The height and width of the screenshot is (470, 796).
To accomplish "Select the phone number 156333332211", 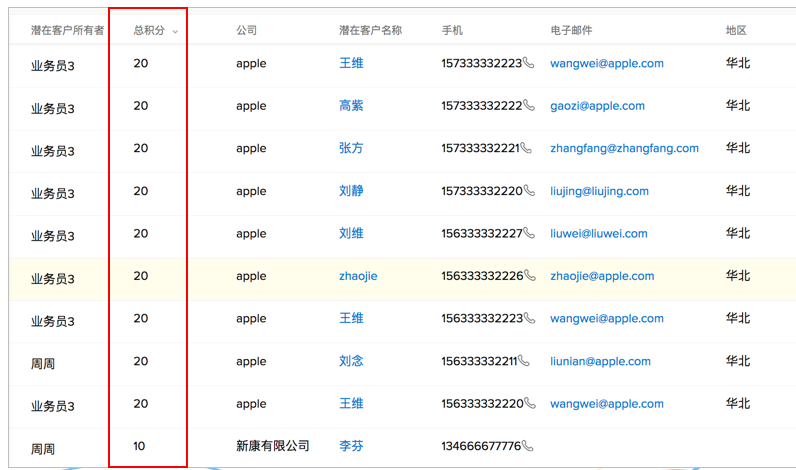I will point(479,361).
